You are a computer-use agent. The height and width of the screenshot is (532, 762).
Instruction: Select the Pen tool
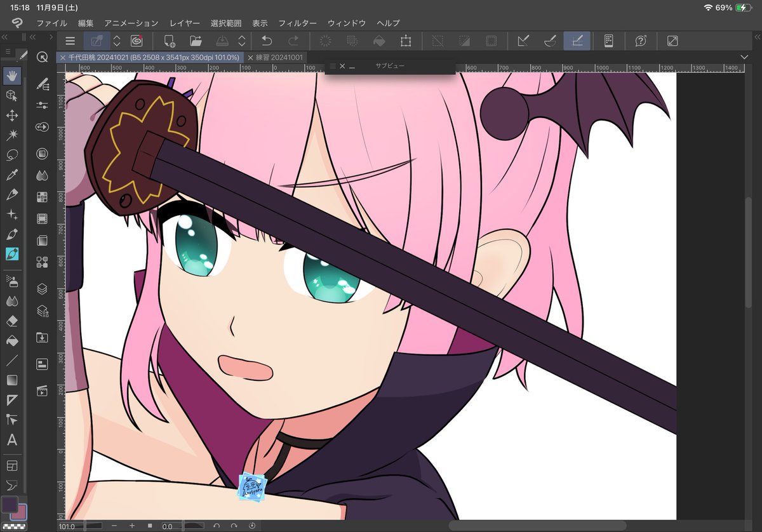pos(11,194)
